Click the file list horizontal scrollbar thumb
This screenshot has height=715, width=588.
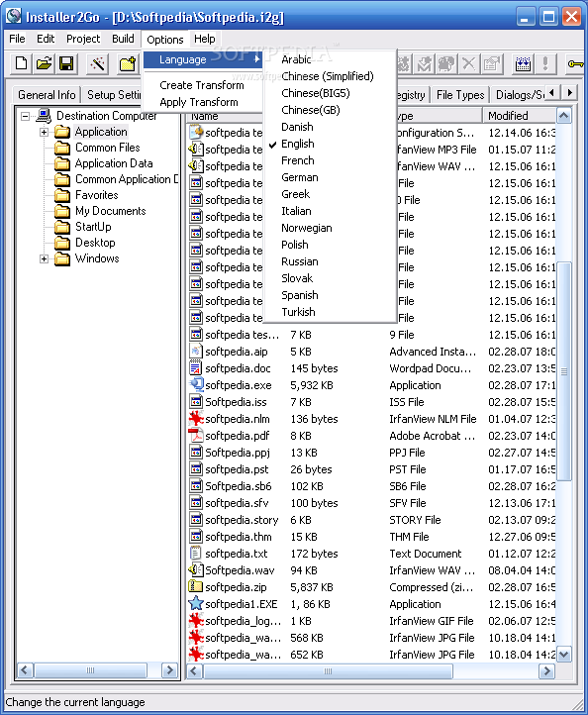coord(328,671)
